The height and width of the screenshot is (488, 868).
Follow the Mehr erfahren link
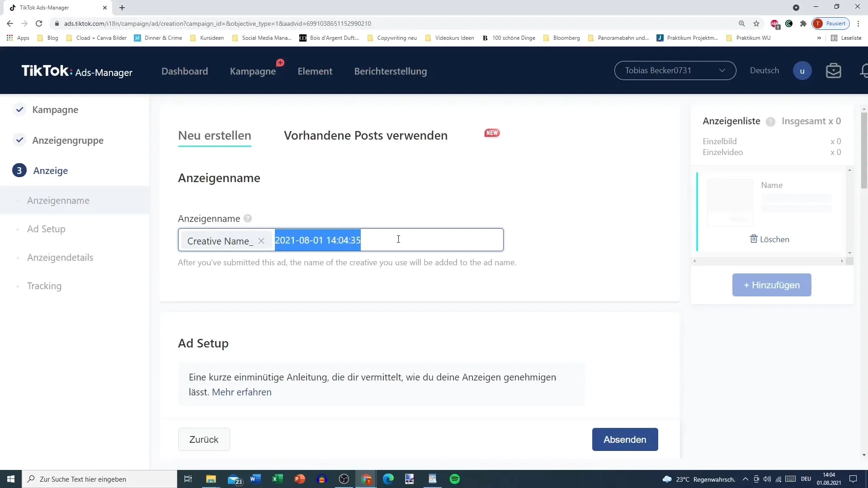(242, 392)
